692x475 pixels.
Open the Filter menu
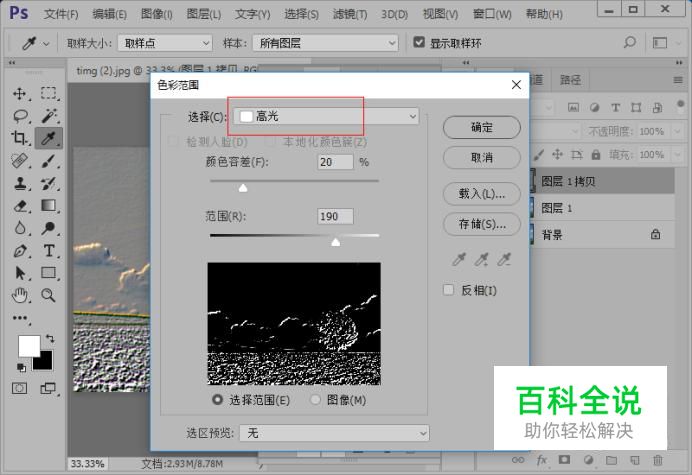click(x=350, y=14)
